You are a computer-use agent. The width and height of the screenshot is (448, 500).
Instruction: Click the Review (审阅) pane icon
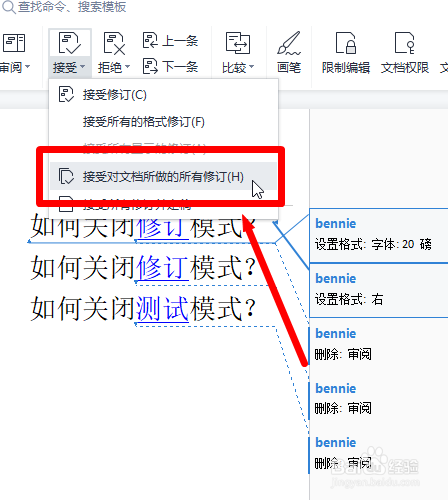click(x=14, y=43)
